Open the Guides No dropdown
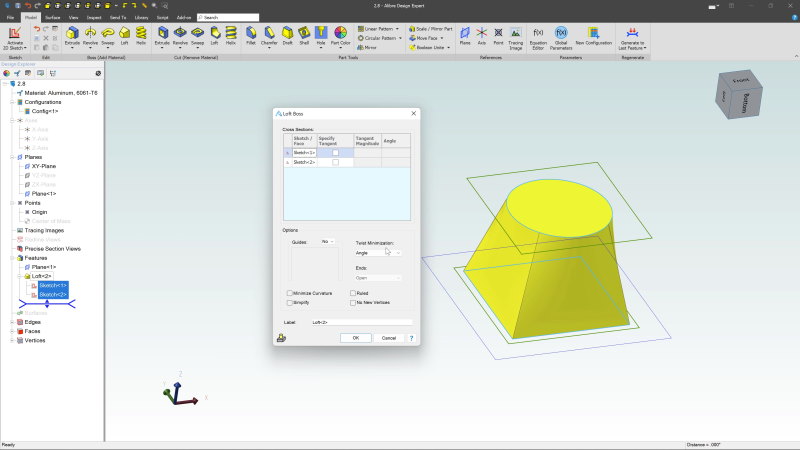Image resolution: width=800 pixels, height=450 pixels. (x=327, y=241)
